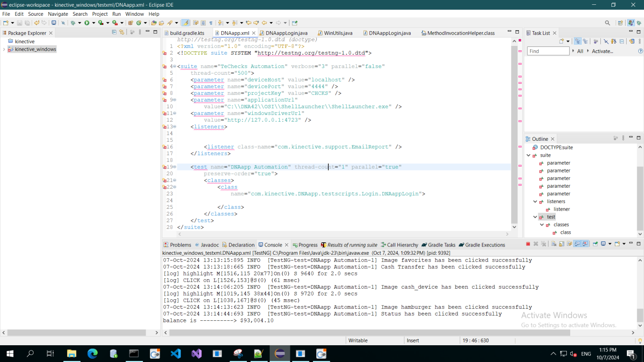Click the Debug bug icon in toolbar
The width and height of the screenshot is (644, 362).
tap(73, 23)
